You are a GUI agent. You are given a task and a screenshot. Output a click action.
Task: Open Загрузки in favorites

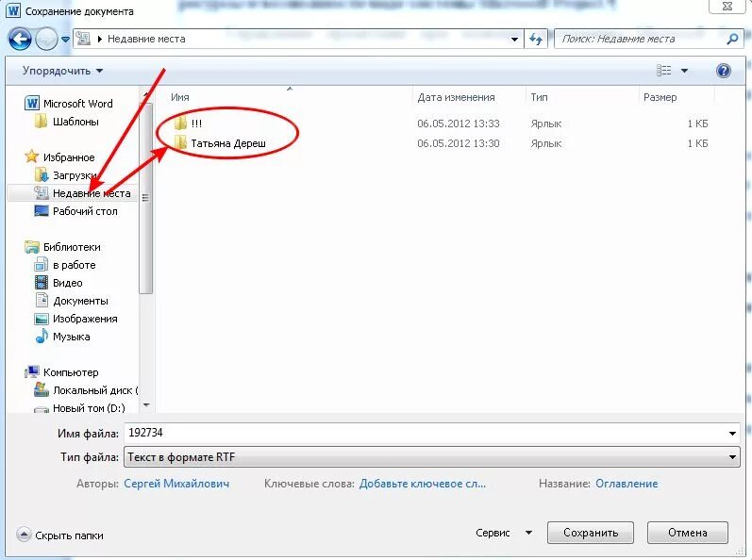point(75,175)
